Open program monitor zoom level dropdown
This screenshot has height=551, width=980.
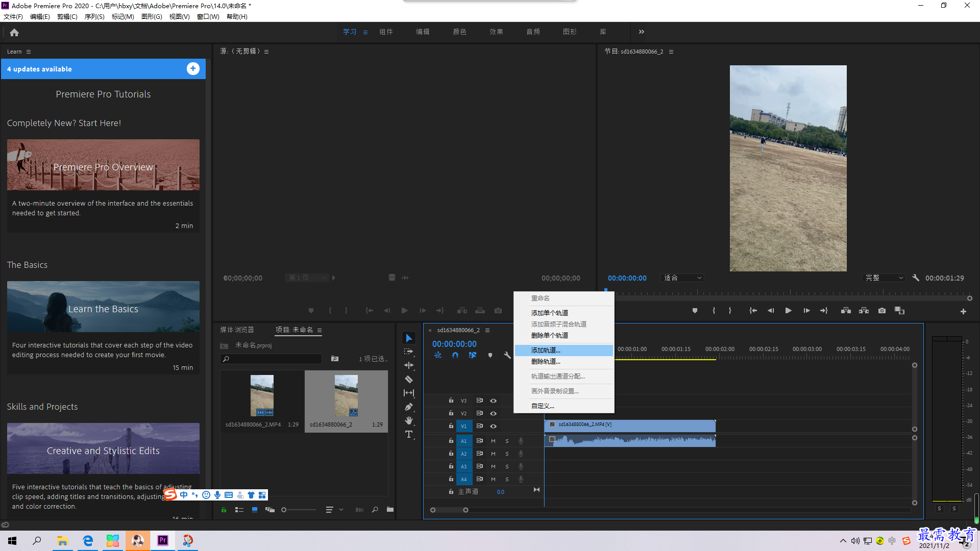pos(682,278)
